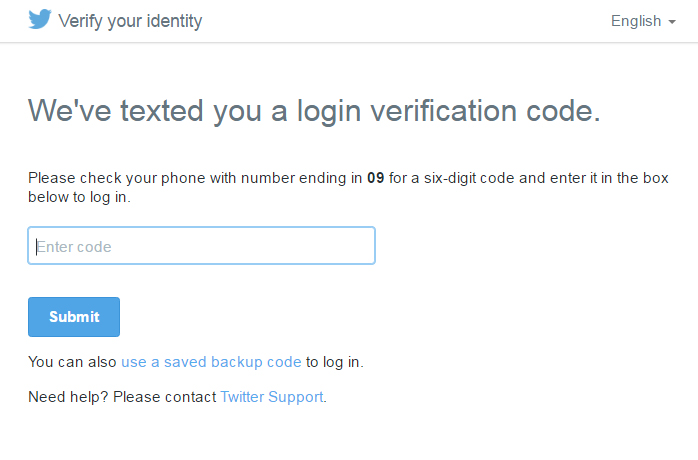The height and width of the screenshot is (460, 698).
Task: Click the Twitter bird logo
Action: click(x=40, y=19)
